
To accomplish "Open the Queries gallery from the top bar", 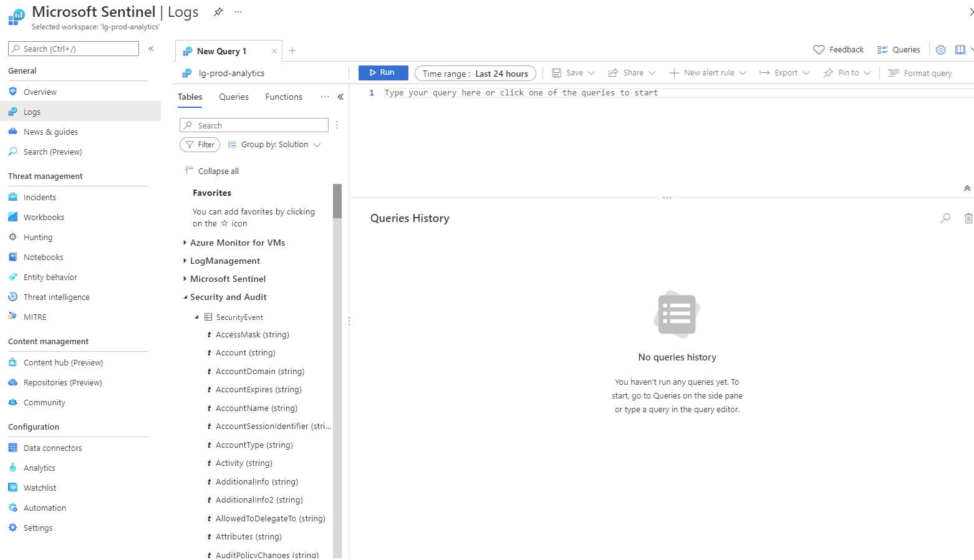I will (899, 50).
